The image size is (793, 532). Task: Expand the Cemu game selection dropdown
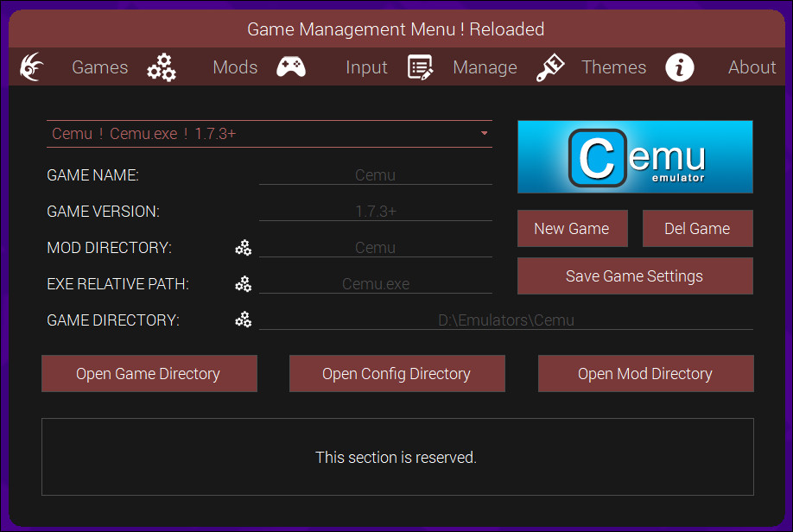pyautogui.click(x=269, y=134)
